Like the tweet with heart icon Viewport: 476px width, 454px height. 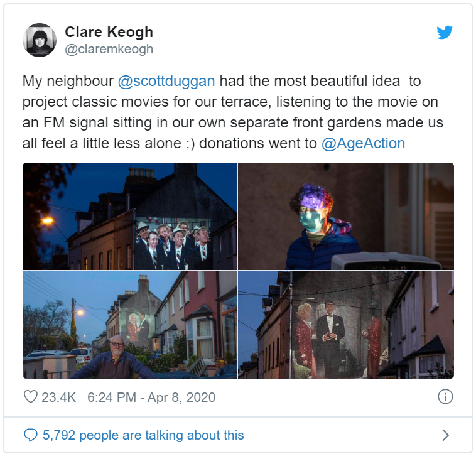point(31,397)
